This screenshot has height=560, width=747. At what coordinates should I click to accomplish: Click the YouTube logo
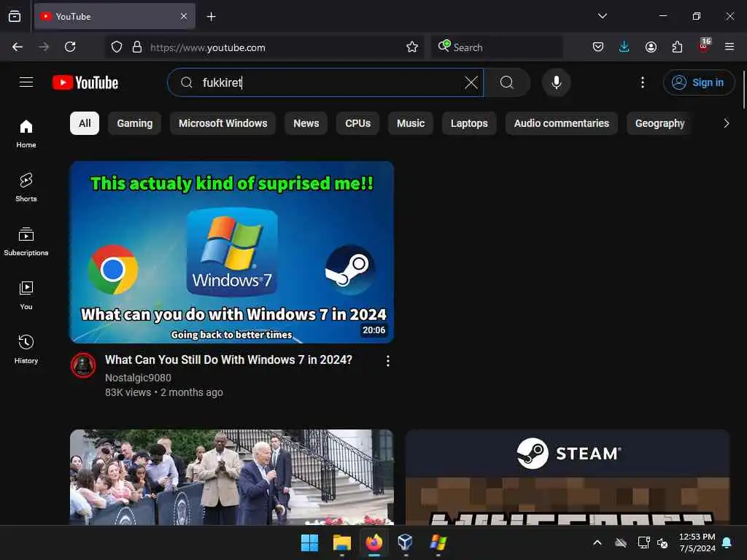(85, 82)
